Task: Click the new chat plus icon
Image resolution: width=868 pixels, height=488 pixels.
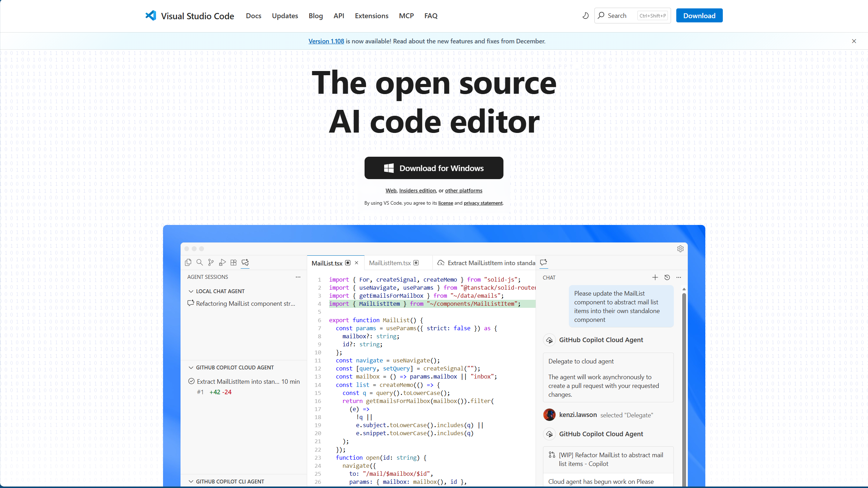Action: [x=655, y=277]
